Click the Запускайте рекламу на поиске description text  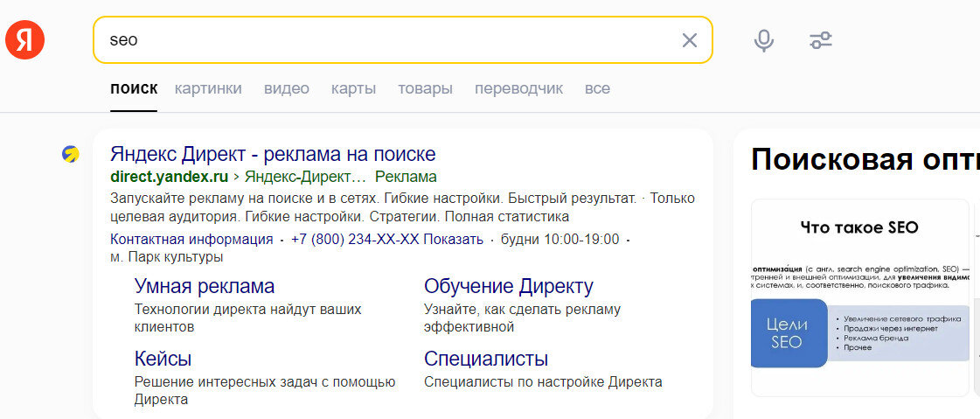point(402,207)
